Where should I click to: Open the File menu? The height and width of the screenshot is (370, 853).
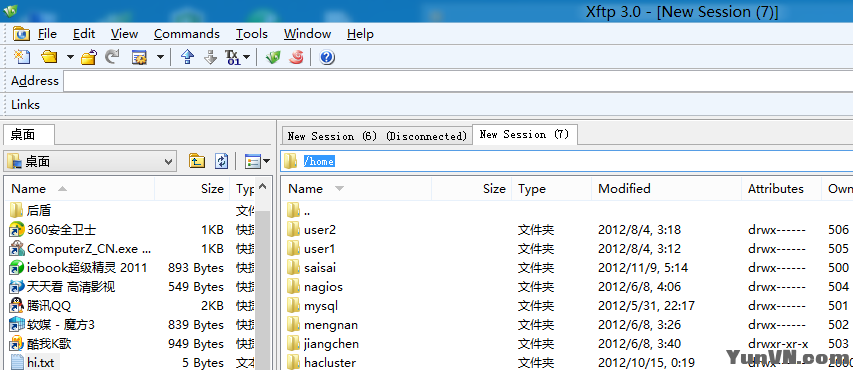[x=47, y=34]
